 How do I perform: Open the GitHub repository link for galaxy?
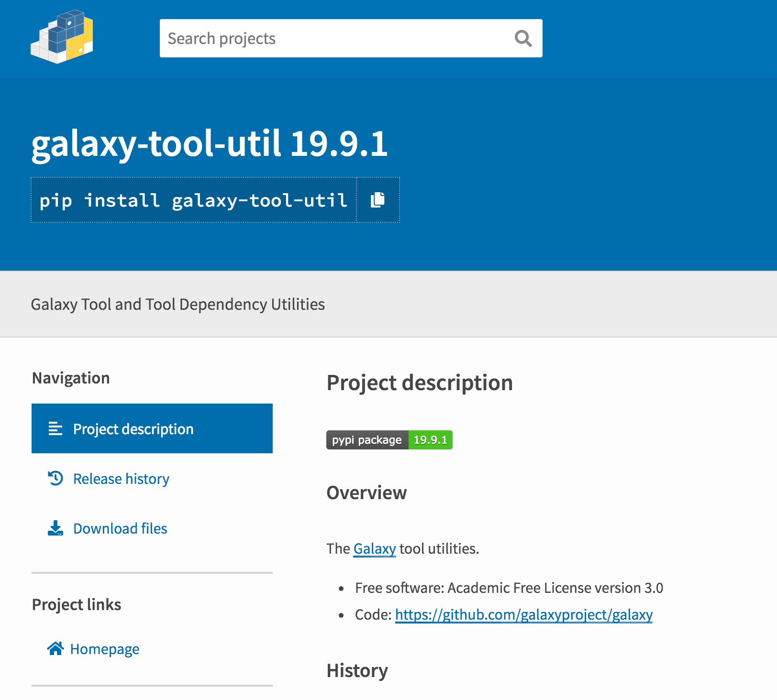[523, 615]
